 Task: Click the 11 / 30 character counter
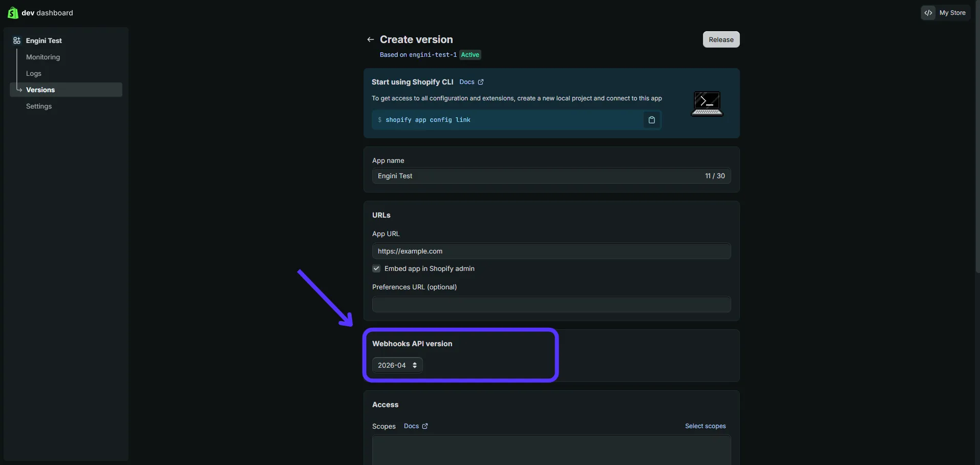tap(715, 176)
